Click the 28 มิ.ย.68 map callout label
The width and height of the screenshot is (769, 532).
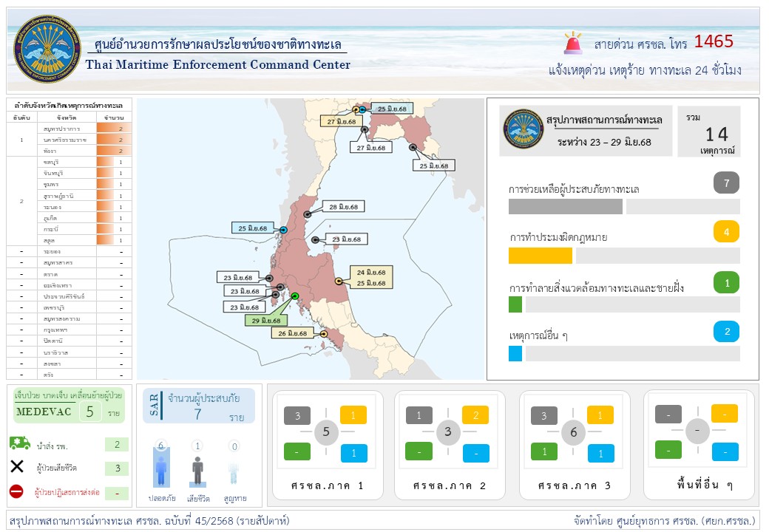[x=342, y=207]
